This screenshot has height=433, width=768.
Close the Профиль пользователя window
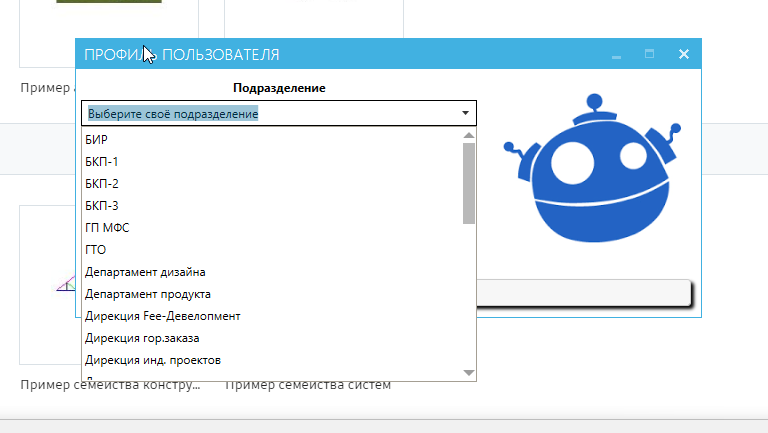(684, 54)
